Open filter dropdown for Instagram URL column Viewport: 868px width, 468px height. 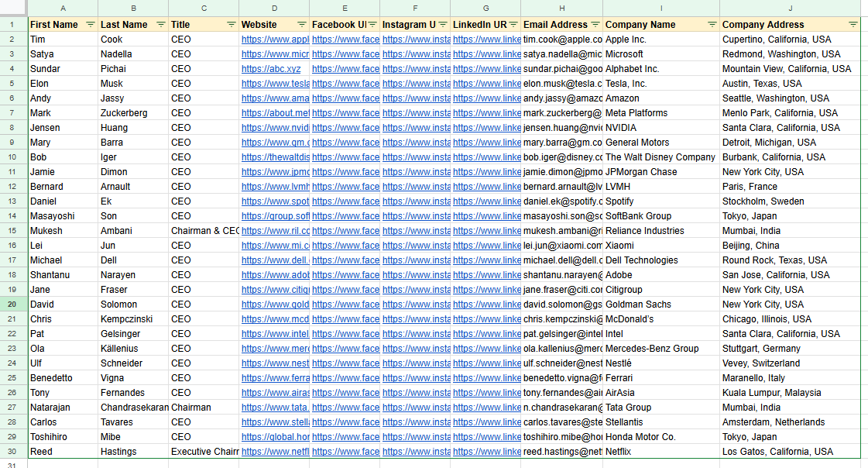443,24
